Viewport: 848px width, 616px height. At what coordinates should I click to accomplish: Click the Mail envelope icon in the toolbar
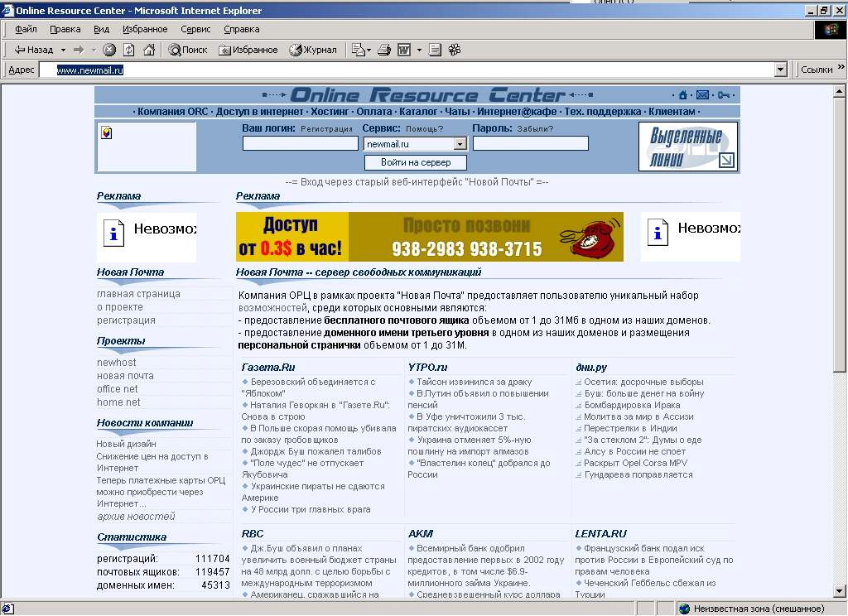[x=358, y=50]
